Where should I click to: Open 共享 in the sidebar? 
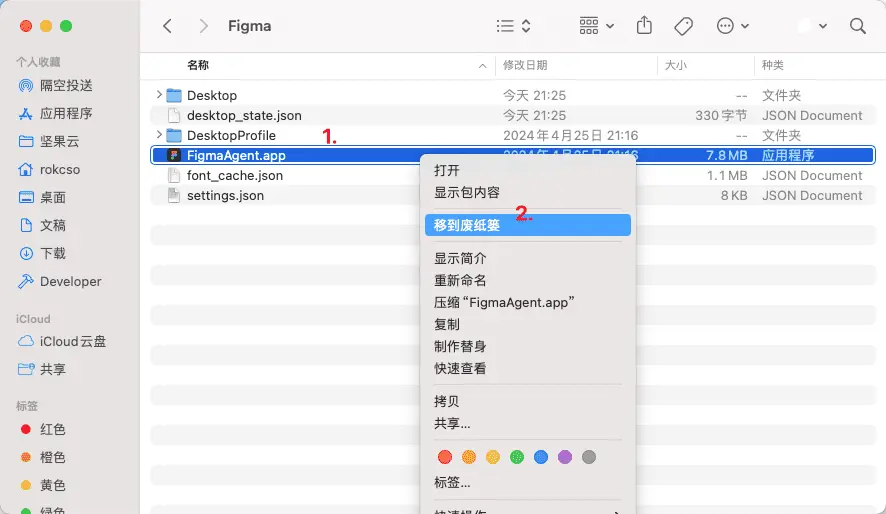(x=42, y=369)
